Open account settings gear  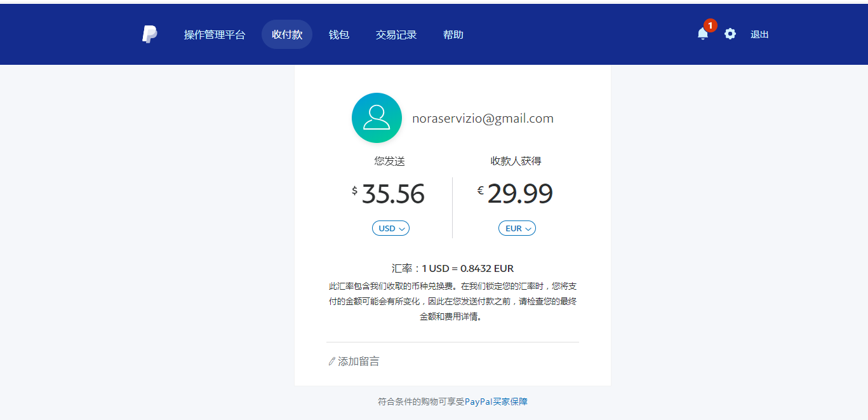pos(730,34)
